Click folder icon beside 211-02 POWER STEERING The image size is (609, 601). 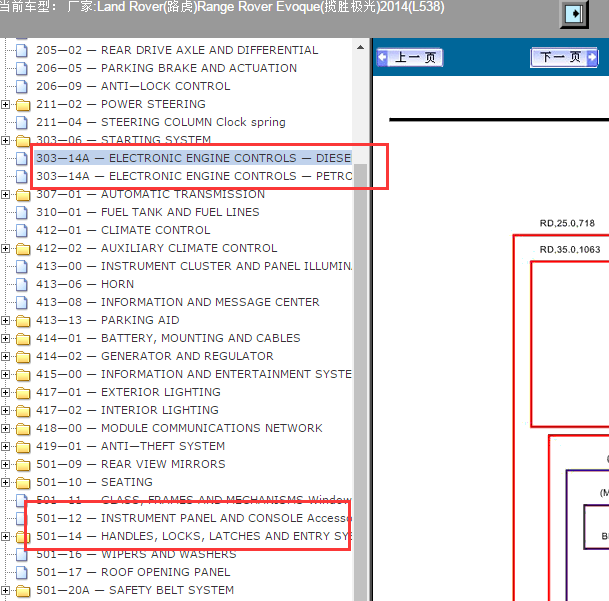(23, 105)
